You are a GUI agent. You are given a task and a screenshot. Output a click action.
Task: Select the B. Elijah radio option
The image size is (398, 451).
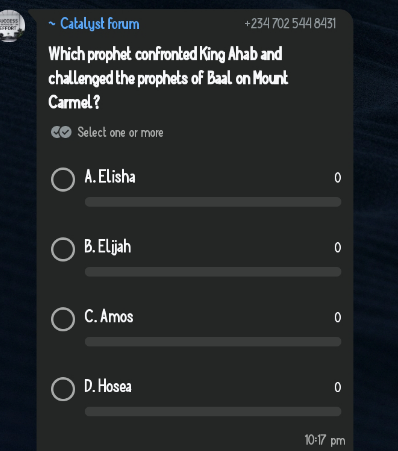coord(63,249)
